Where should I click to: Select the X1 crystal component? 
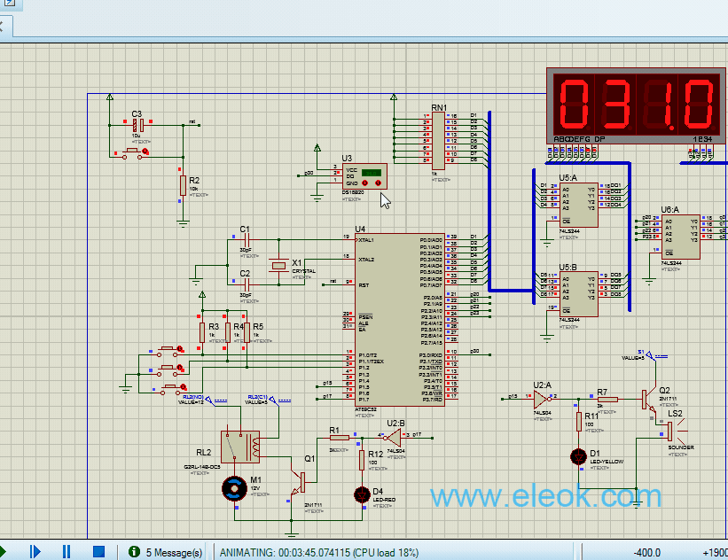click(278, 266)
